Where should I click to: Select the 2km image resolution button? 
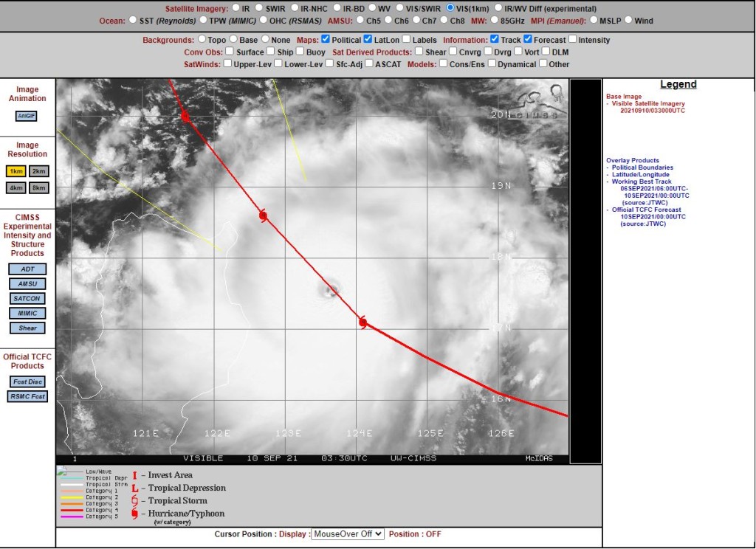[x=38, y=171]
